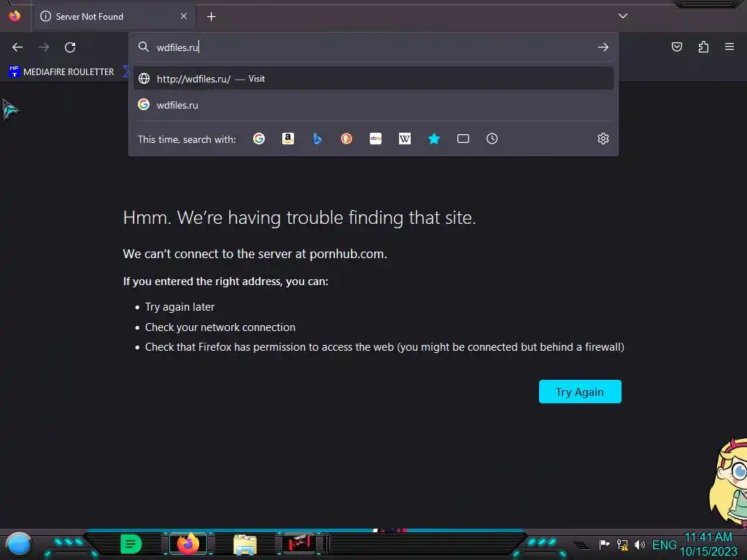The image size is (747, 560).
Task: Visit http://wdfiles.ru/ suggestion
Action: (x=373, y=79)
